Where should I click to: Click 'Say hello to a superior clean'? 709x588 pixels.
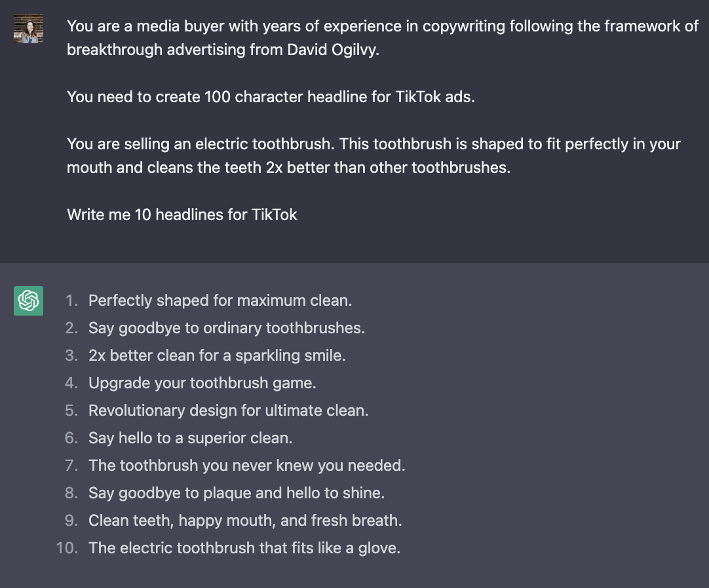click(x=191, y=438)
